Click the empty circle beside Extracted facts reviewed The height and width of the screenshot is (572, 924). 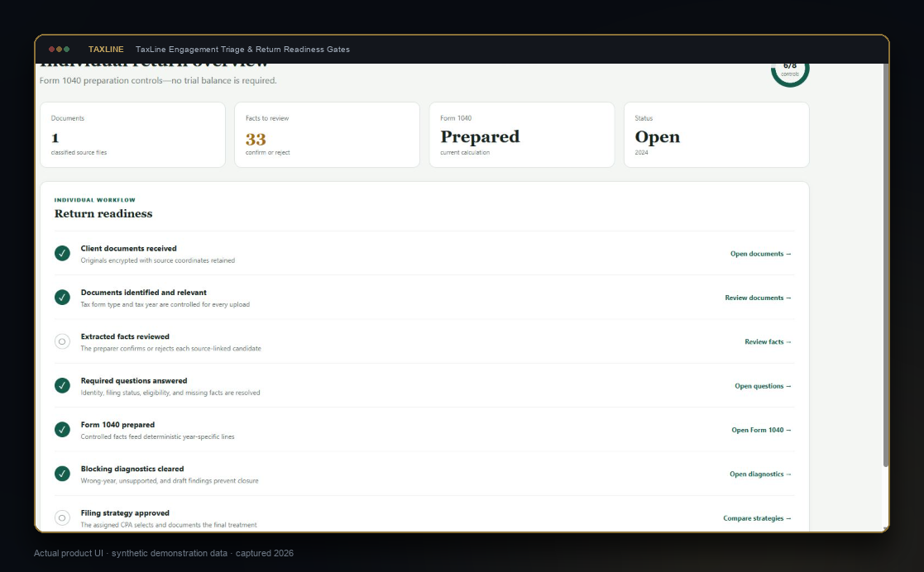click(62, 341)
